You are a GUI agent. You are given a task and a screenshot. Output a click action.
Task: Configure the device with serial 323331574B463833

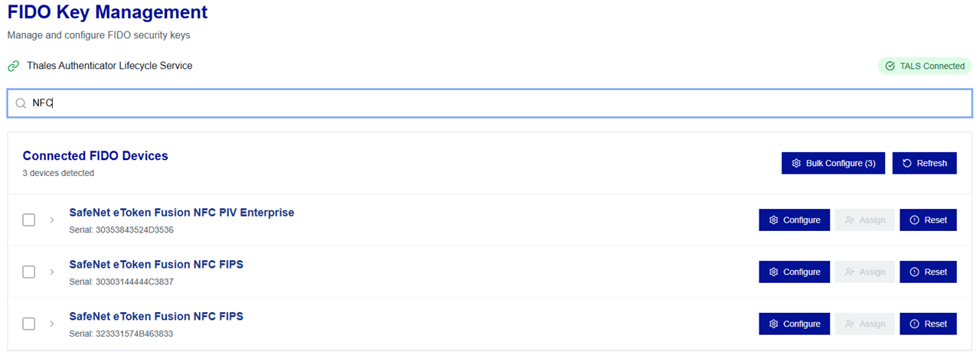(794, 324)
